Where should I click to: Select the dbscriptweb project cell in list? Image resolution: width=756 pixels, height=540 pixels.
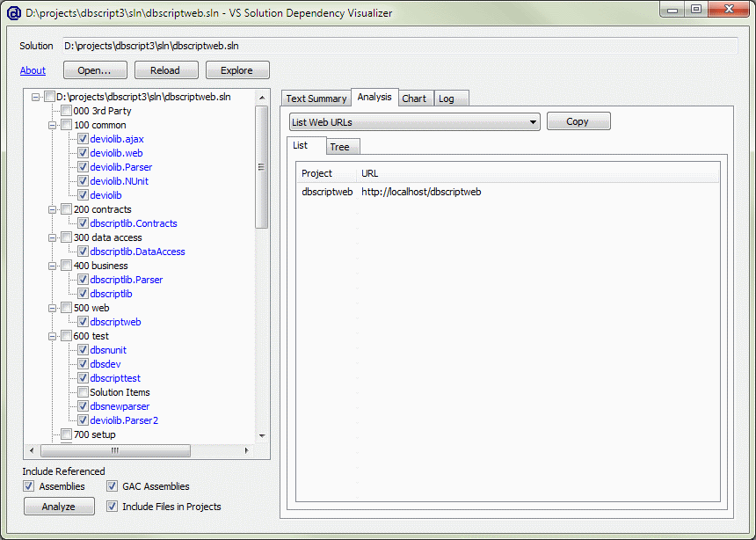[x=327, y=192]
